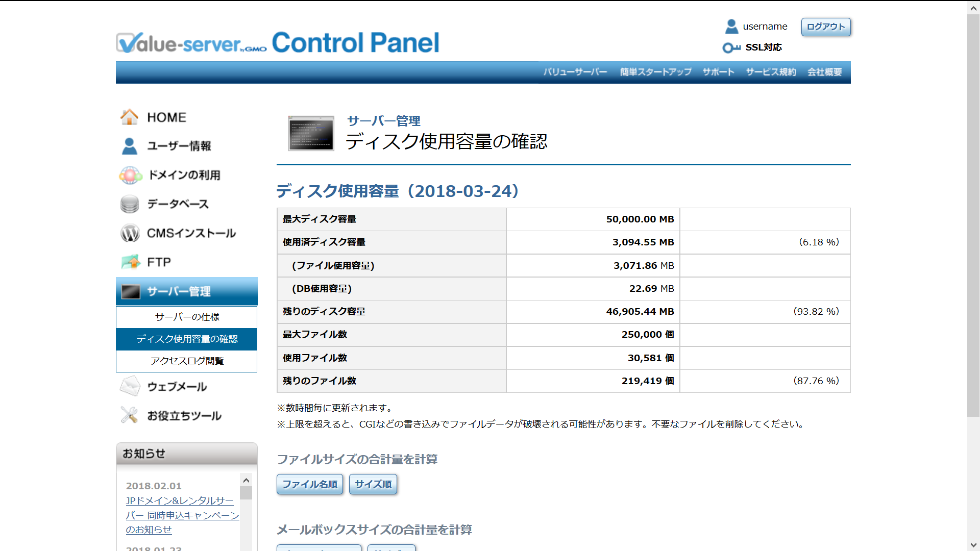The height and width of the screenshot is (551, 980).
Task: Click the webmail envelope icon
Action: click(x=130, y=386)
